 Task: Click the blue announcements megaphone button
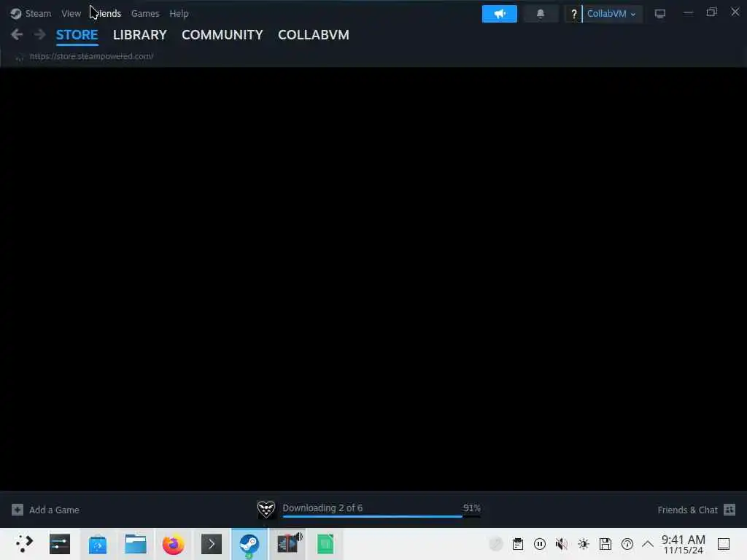(x=499, y=14)
